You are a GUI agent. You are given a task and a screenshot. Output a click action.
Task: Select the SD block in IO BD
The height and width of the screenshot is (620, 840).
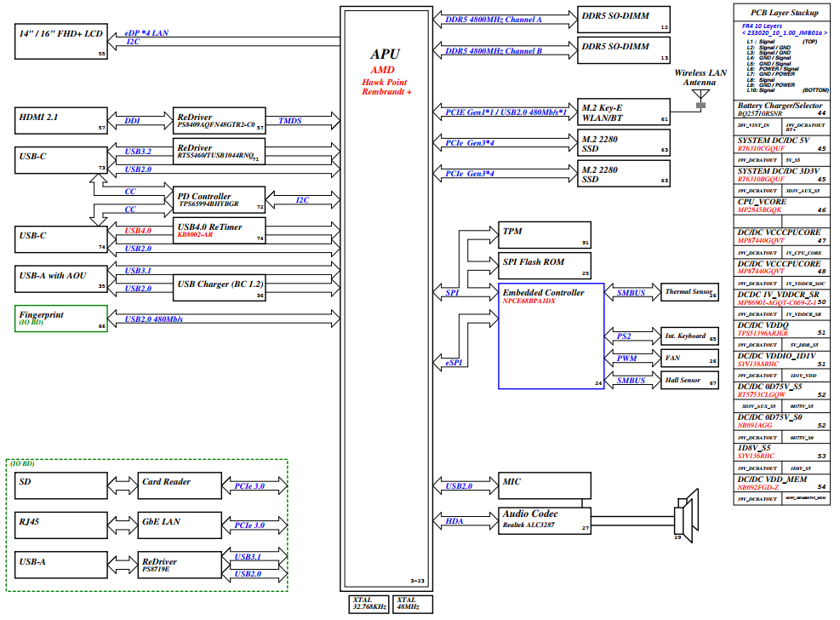click(61, 485)
